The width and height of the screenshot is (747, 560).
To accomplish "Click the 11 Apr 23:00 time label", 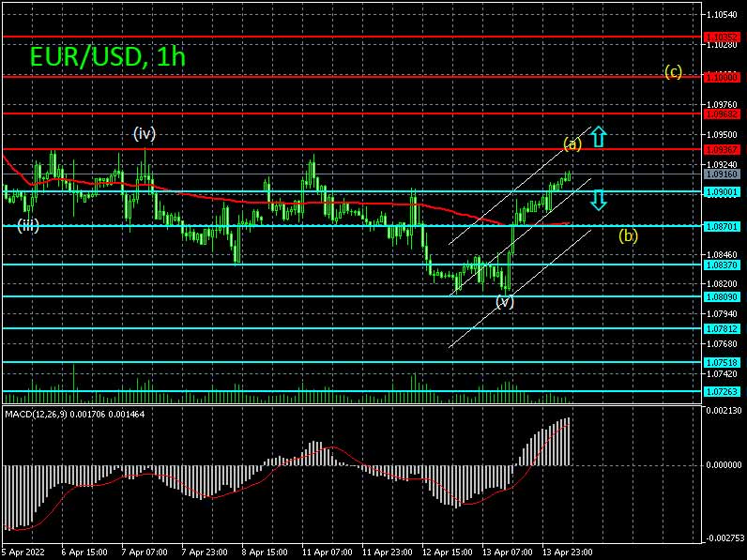I will (x=387, y=552).
